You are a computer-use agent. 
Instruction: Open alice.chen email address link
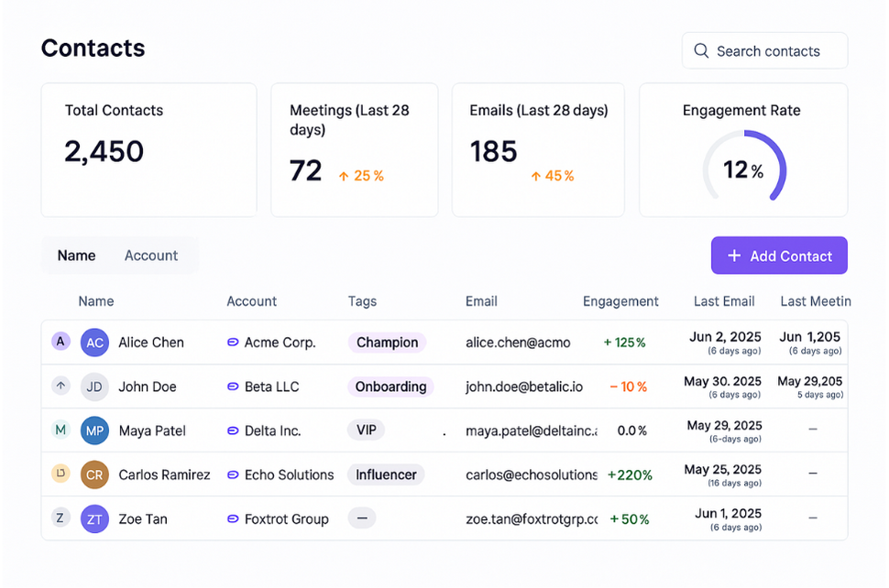518,343
